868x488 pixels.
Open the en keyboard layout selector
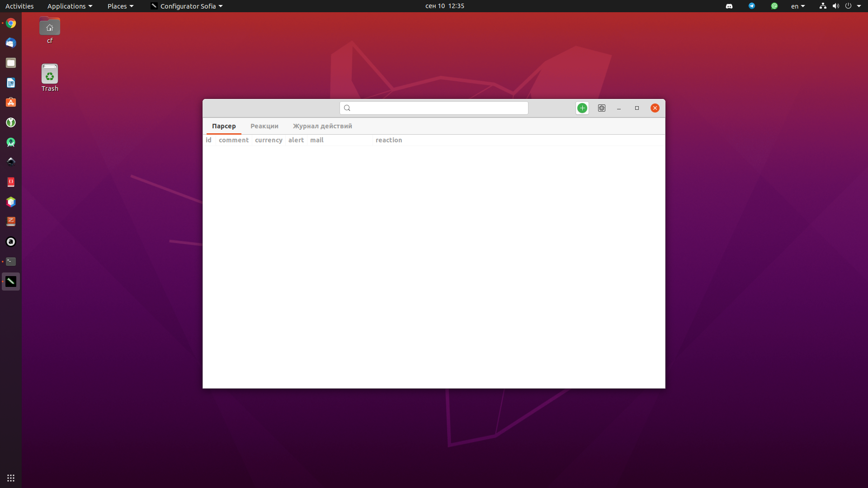(x=797, y=6)
